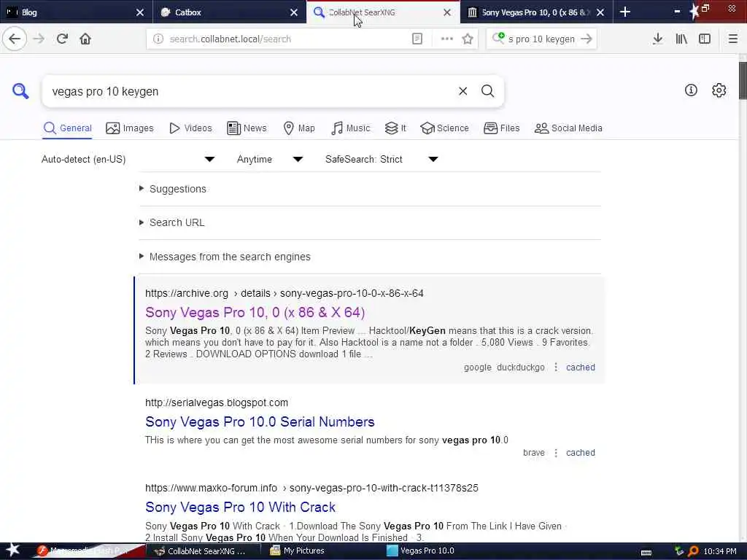Click the browser Back arrow button

click(15, 39)
